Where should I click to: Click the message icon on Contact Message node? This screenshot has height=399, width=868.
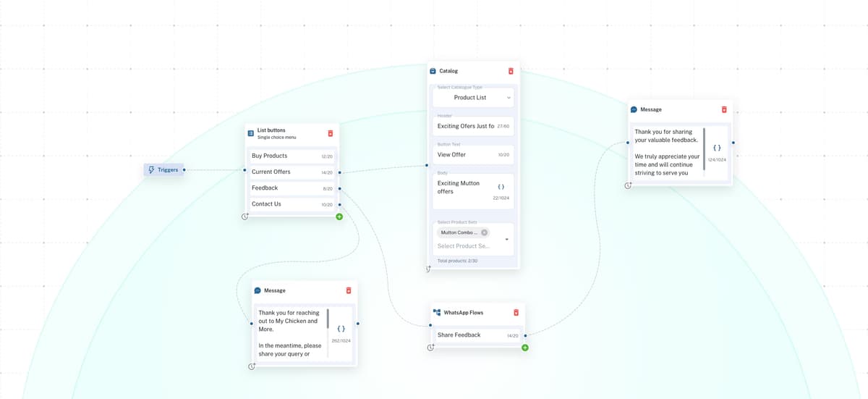point(258,290)
